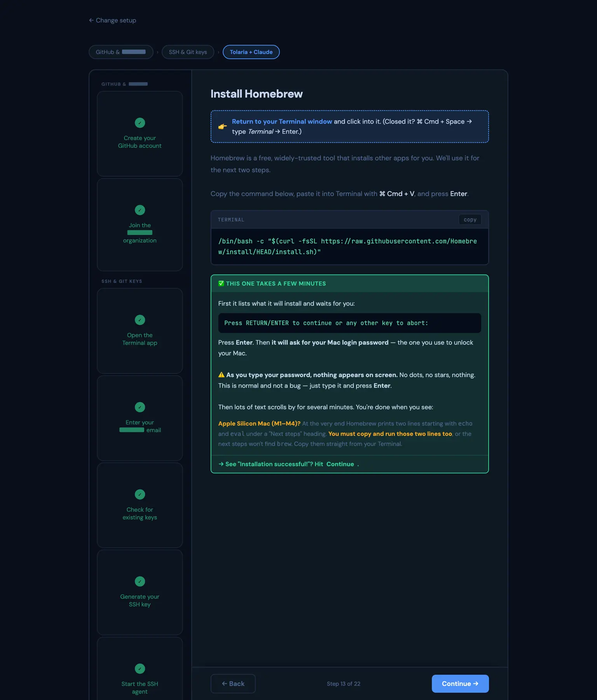Viewport: 597px width, 700px height.
Task: Click the checkmark icon above Join the organization
Action: click(140, 210)
